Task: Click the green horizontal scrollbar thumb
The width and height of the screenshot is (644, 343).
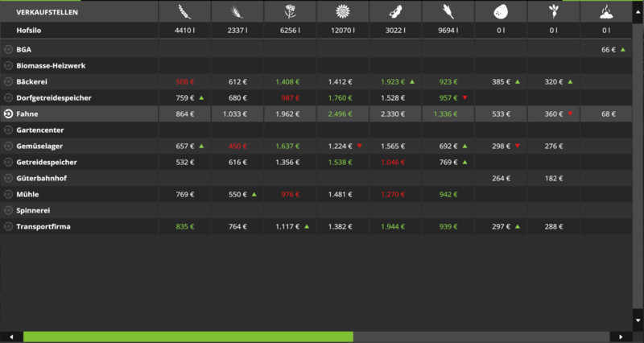Action: coord(188,337)
